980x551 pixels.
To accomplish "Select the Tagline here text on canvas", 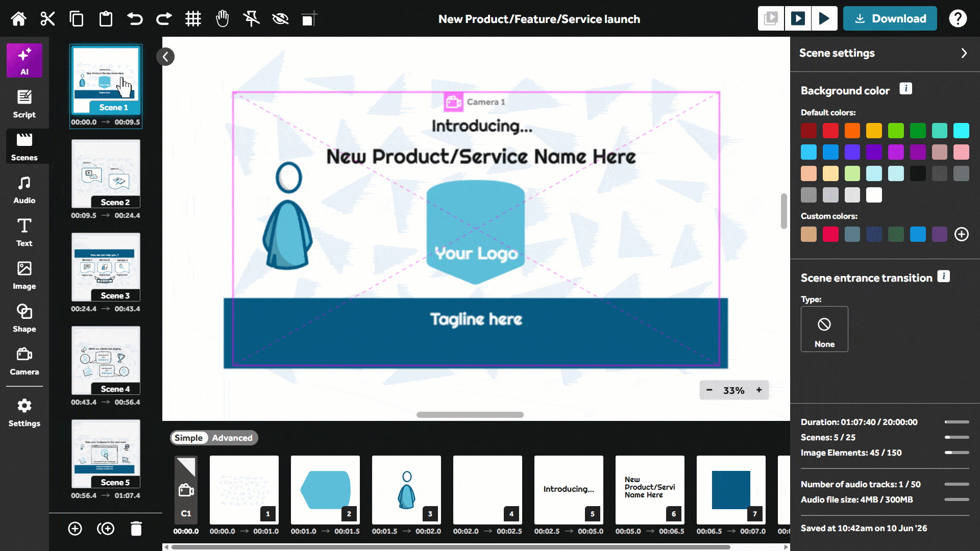I will pos(476,319).
